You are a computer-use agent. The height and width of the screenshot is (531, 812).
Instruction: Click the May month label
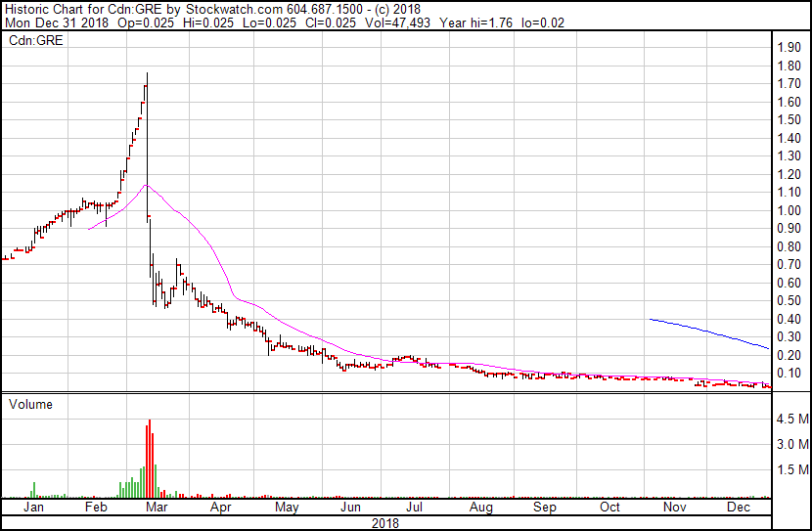[x=287, y=507]
